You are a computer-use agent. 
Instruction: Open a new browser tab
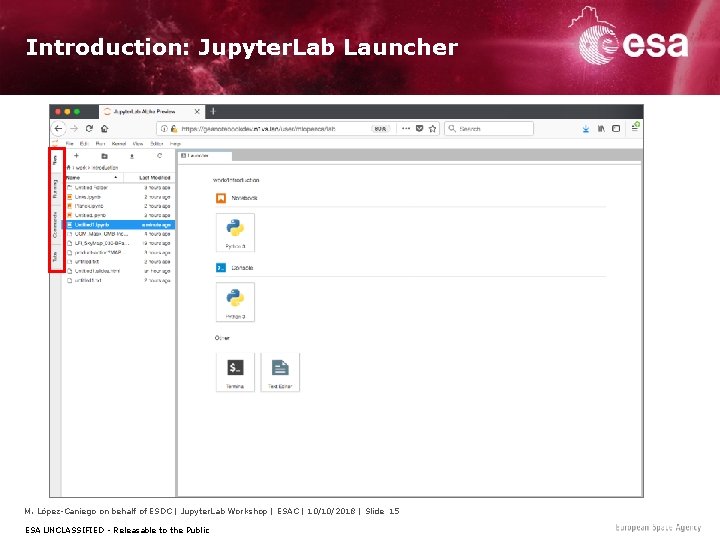[213, 111]
